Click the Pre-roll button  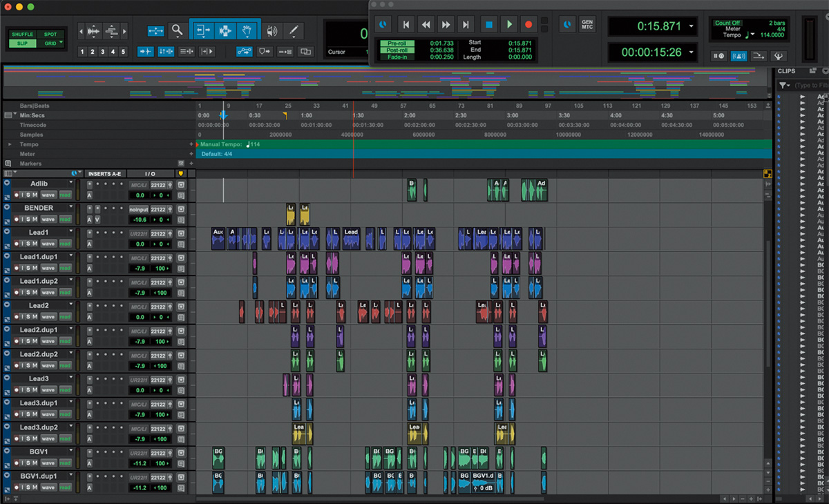coord(397,43)
